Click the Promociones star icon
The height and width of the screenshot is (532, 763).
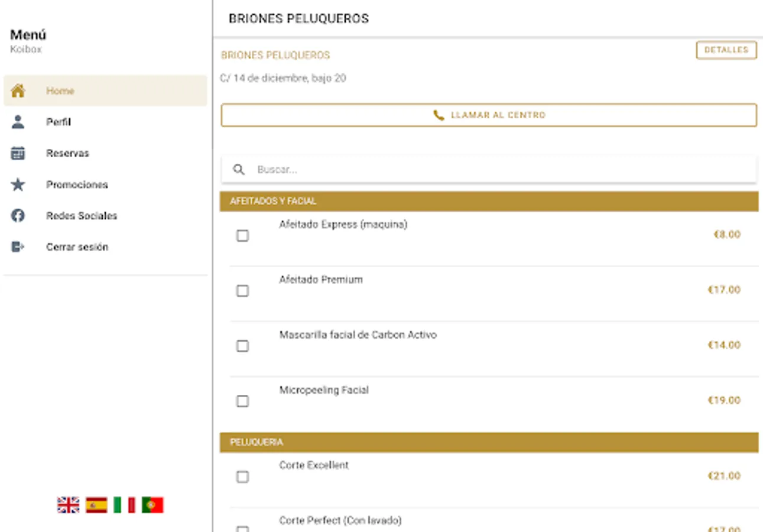tap(18, 184)
